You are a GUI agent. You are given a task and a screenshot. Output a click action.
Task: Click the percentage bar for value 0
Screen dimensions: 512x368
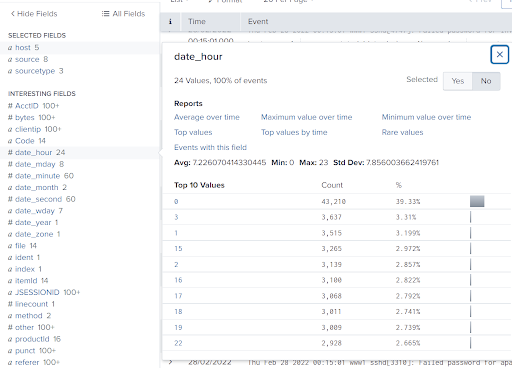pyautogui.click(x=477, y=201)
